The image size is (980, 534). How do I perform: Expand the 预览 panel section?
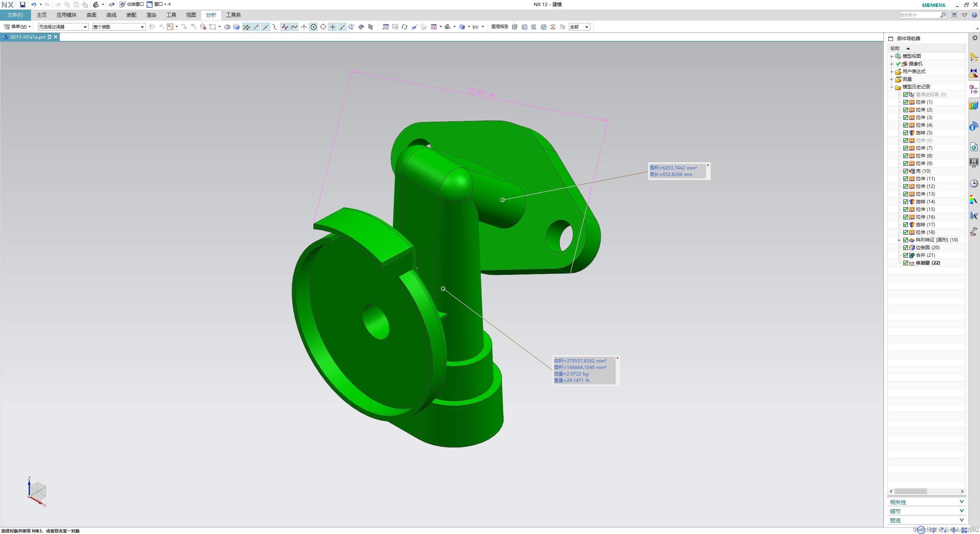pyautogui.click(x=926, y=520)
